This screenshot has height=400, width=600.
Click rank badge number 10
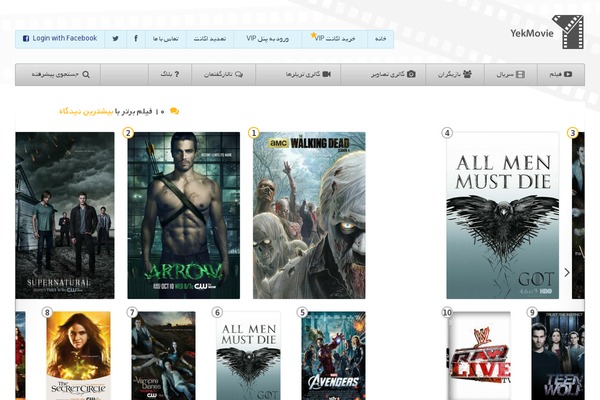coord(447,313)
